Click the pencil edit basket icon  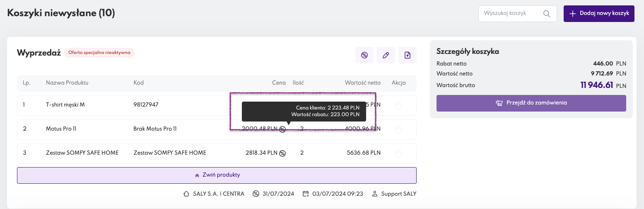click(386, 55)
